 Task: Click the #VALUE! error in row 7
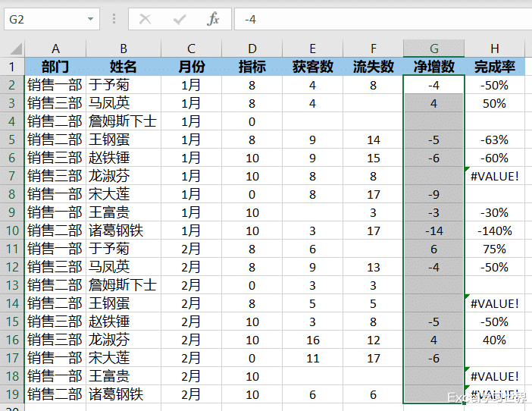(x=495, y=176)
